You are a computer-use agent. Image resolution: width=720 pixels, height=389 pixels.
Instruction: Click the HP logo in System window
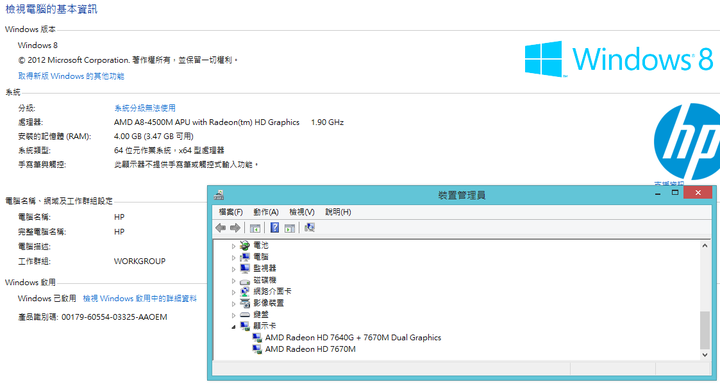pyautogui.click(x=687, y=141)
